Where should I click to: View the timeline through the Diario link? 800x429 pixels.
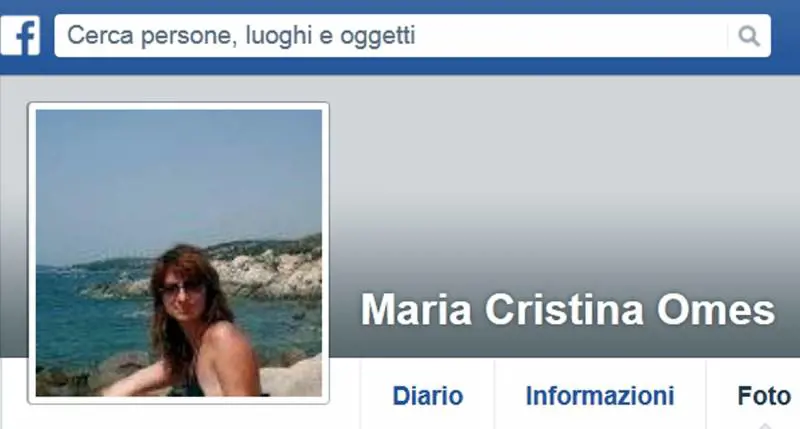click(x=428, y=396)
